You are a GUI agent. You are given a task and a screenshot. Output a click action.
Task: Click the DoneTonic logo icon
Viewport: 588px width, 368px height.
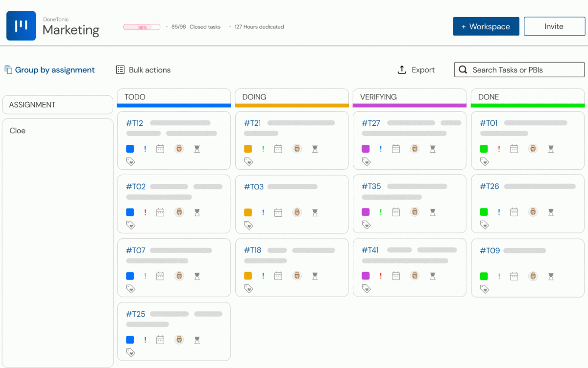(x=21, y=25)
